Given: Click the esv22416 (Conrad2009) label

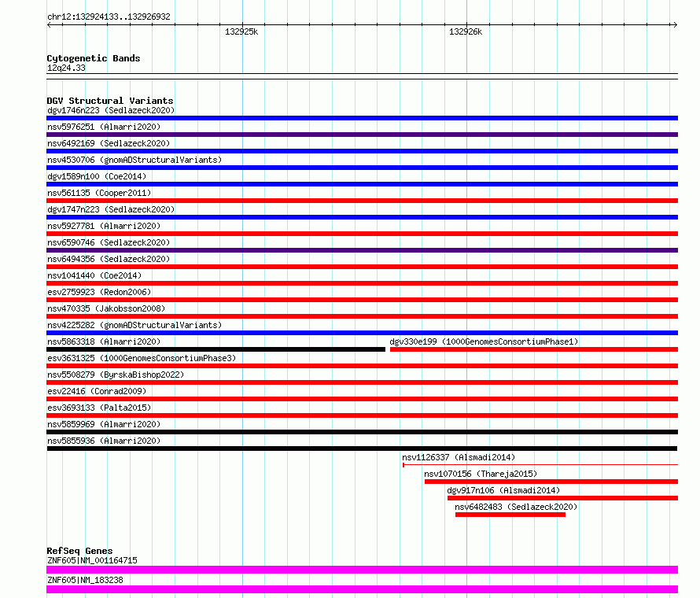Looking at the screenshot, I should pos(97,391).
